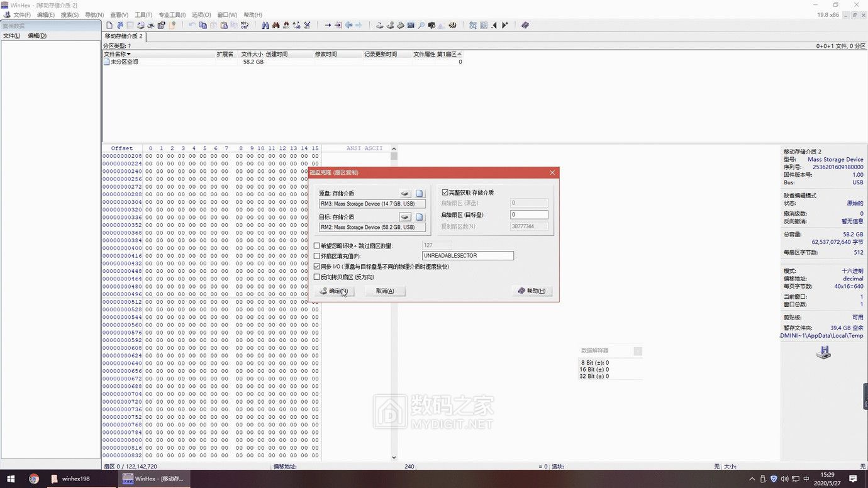The height and width of the screenshot is (488, 868).
Task: Click the New file toolbar icon
Action: pos(109,25)
